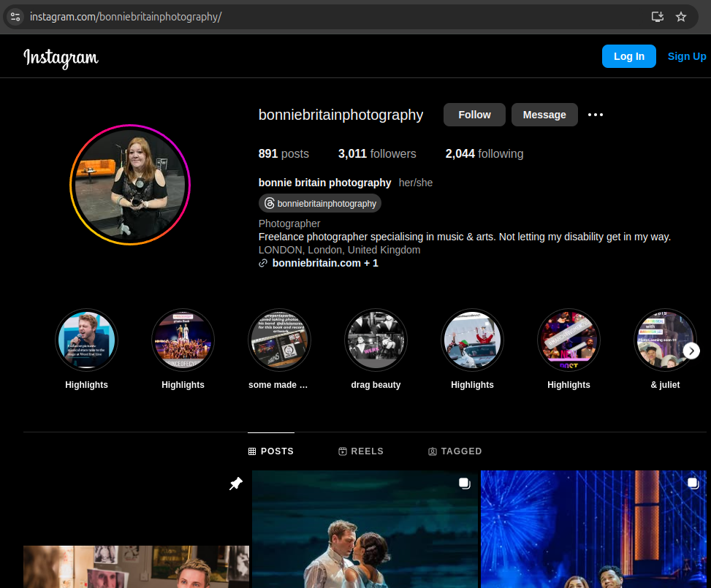Switch to the REELS tab

(x=361, y=451)
